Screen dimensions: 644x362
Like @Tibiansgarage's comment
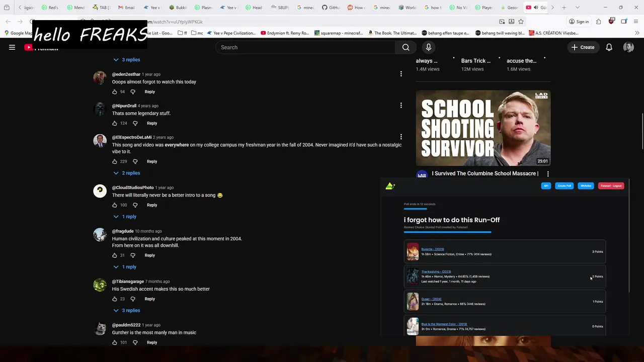pyautogui.click(x=115, y=299)
